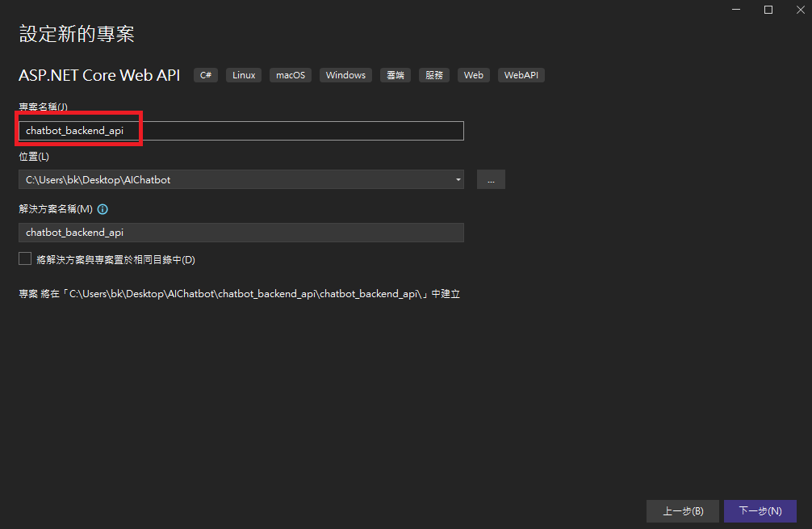The width and height of the screenshot is (812, 529).
Task: Click the 下一步(N) next button
Action: click(x=760, y=511)
